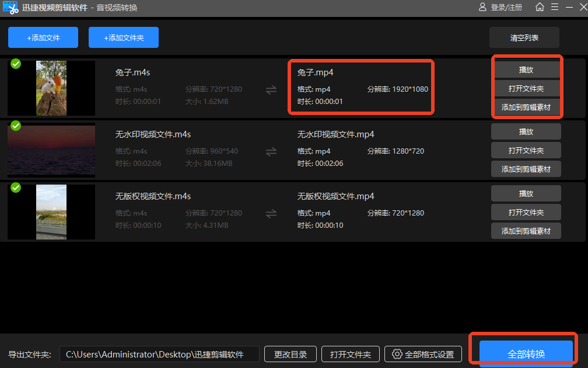Click the +添加文件 button
Image resolution: width=588 pixels, height=368 pixels.
tap(43, 37)
